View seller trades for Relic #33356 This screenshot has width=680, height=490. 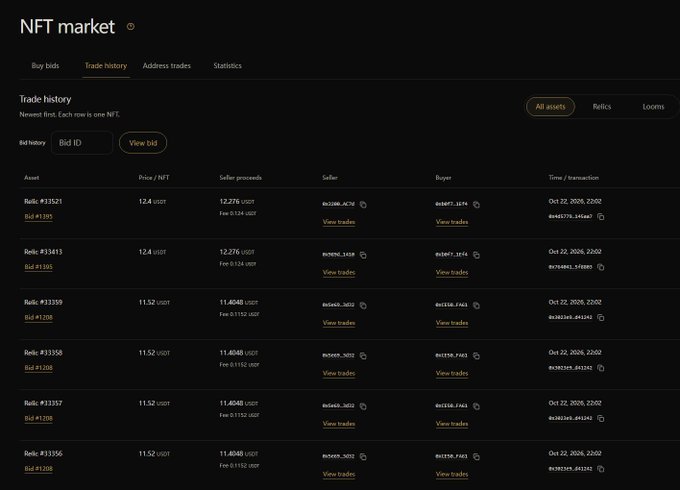tap(339, 474)
